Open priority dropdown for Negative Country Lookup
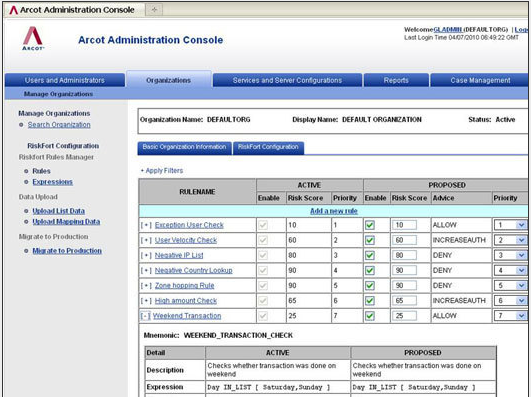Screen dimensions: 531x397 coord(510,270)
